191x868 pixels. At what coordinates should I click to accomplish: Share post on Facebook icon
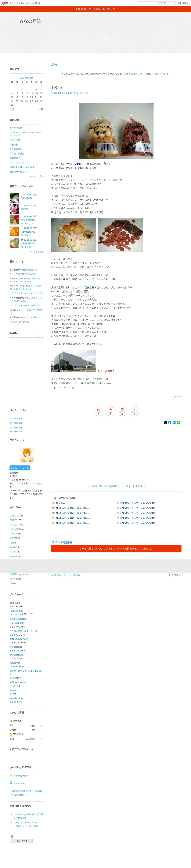(x=169, y=422)
